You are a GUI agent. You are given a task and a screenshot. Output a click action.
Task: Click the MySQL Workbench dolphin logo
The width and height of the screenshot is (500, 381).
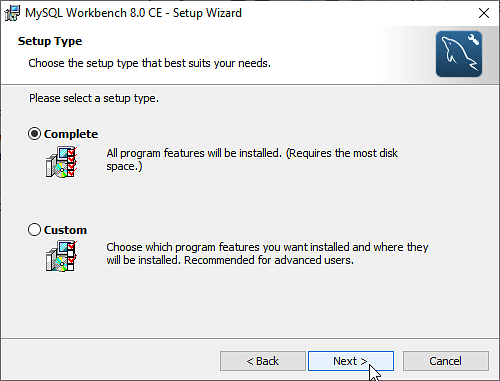point(459,54)
